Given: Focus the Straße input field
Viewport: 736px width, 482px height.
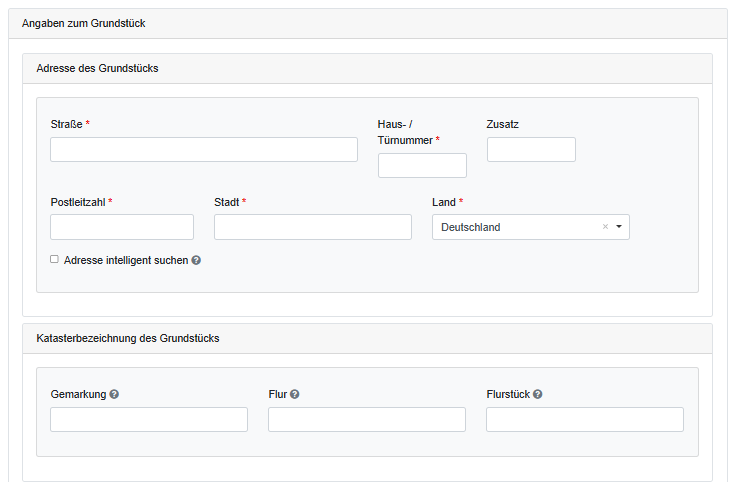Looking at the screenshot, I should click(204, 150).
